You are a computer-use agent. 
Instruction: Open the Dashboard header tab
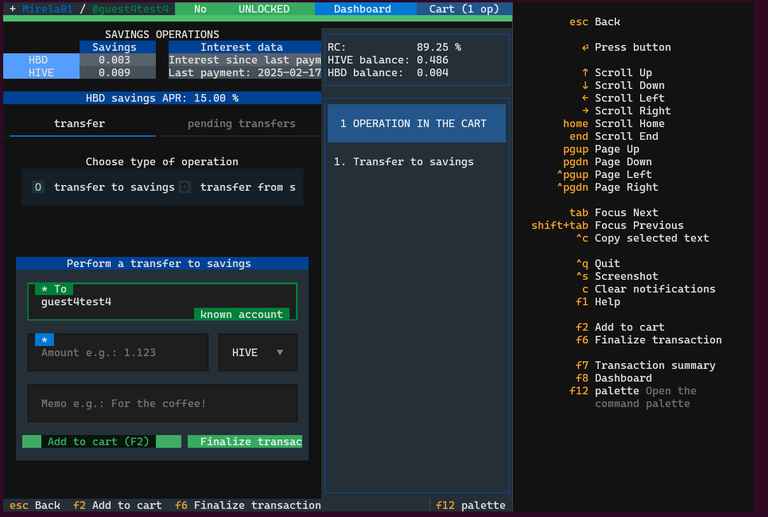pos(362,9)
